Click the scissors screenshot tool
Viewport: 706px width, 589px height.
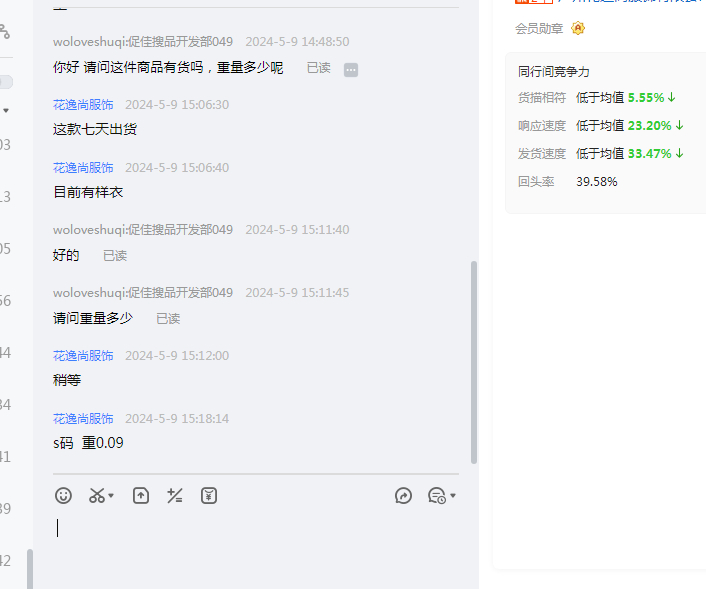[96, 495]
